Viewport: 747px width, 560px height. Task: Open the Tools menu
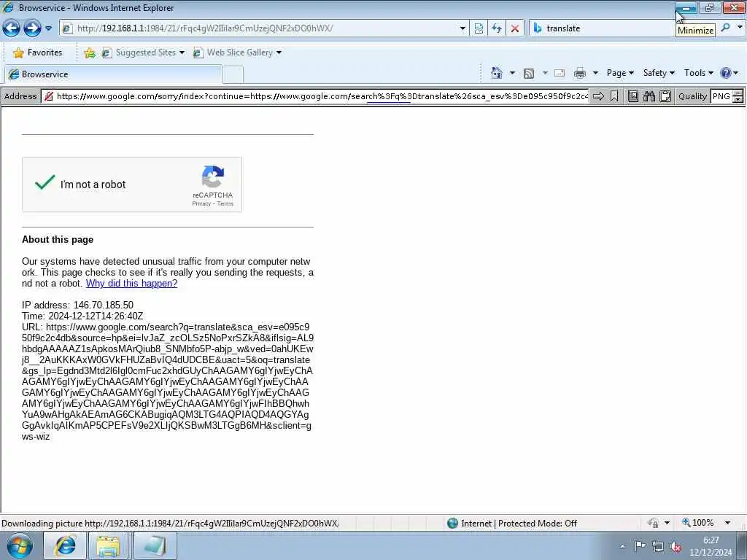[x=698, y=73]
